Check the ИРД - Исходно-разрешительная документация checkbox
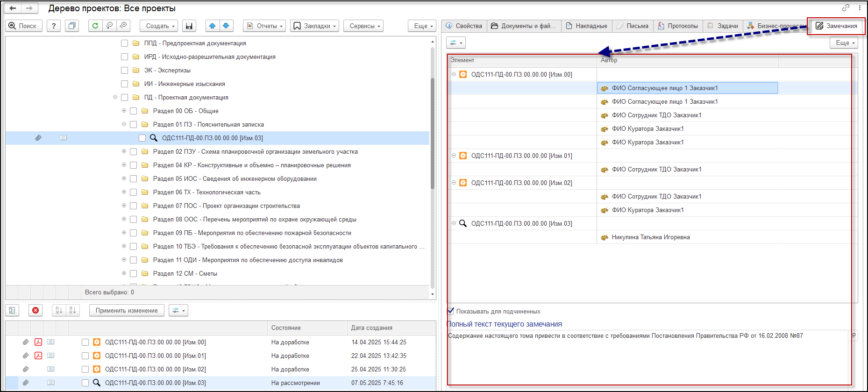Image resolution: width=868 pixels, height=392 pixels. 124,57
